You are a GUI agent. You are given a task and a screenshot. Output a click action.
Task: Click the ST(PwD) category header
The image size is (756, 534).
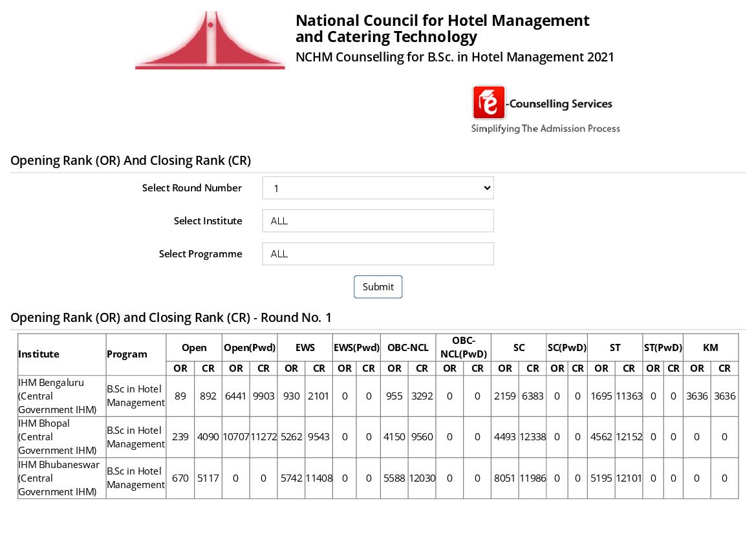(663, 347)
